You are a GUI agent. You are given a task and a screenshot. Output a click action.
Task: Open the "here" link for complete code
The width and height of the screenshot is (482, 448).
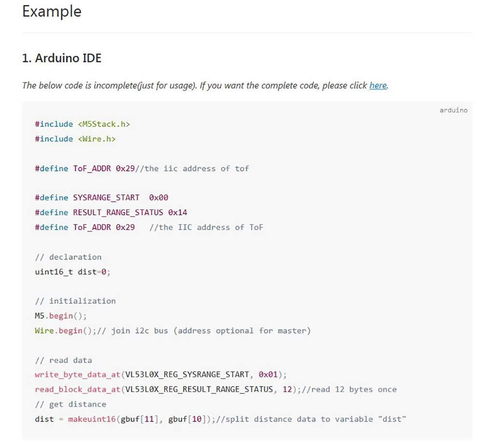pyautogui.click(x=378, y=86)
